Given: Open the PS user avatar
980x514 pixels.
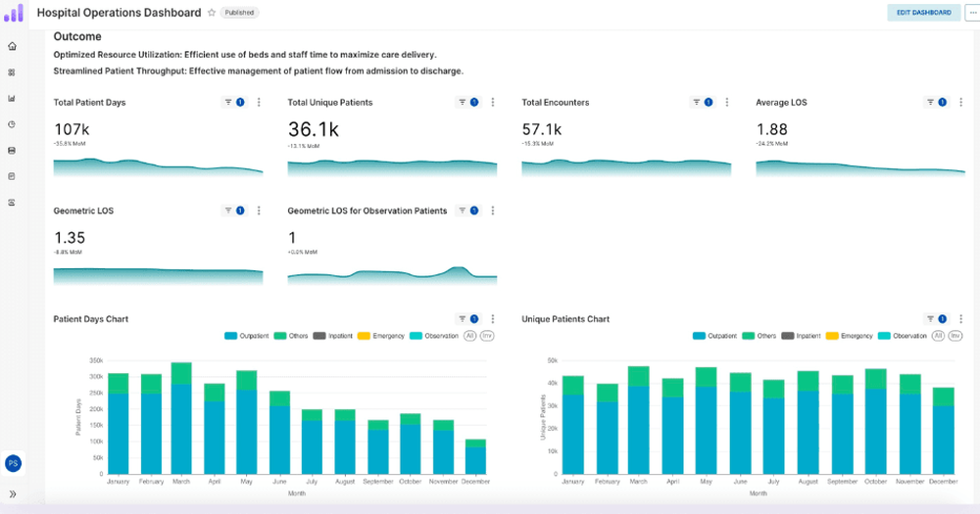Looking at the screenshot, I should click(x=13, y=463).
